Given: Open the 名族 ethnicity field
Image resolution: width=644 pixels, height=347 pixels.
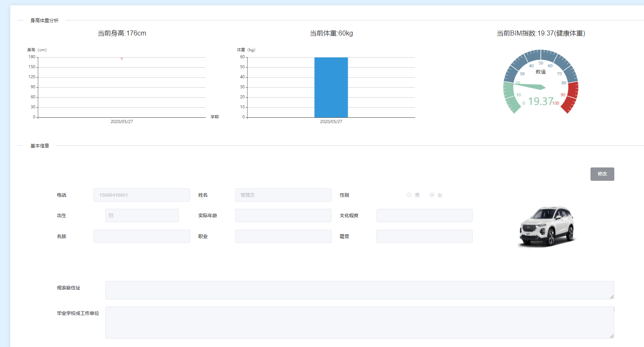Looking at the screenshot, I should (142, 236).
